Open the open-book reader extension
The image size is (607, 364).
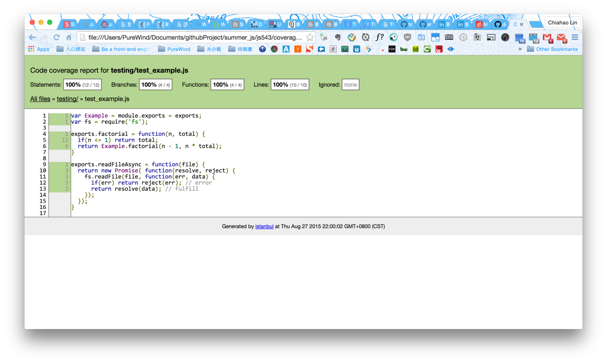point(449,38)
